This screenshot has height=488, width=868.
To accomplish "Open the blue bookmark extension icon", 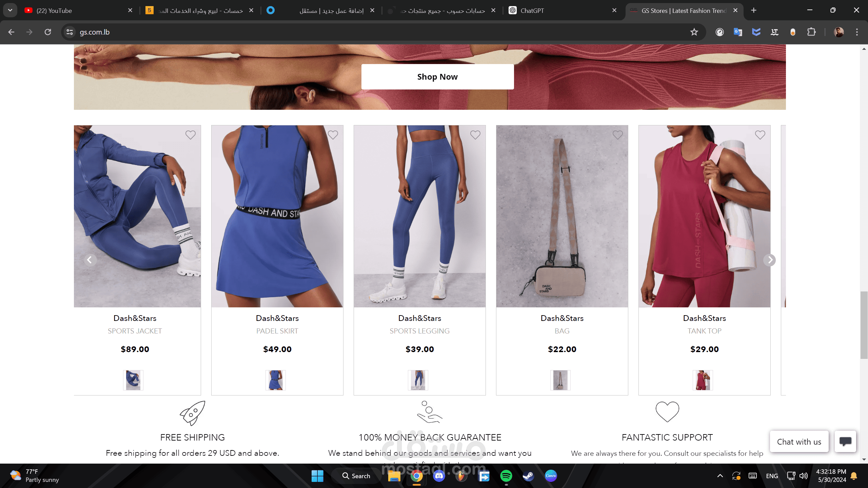I will 756,32.
